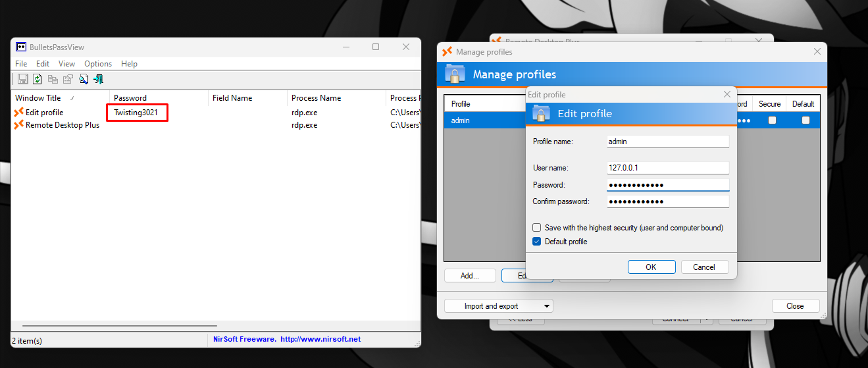Click the Secure column header in Manage profiles
Viewport: 868px width, 368px height.
[x=769, y=104]
